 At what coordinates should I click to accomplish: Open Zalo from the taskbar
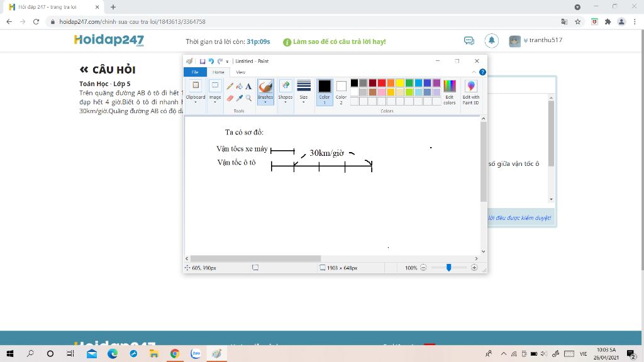(196, 353)
